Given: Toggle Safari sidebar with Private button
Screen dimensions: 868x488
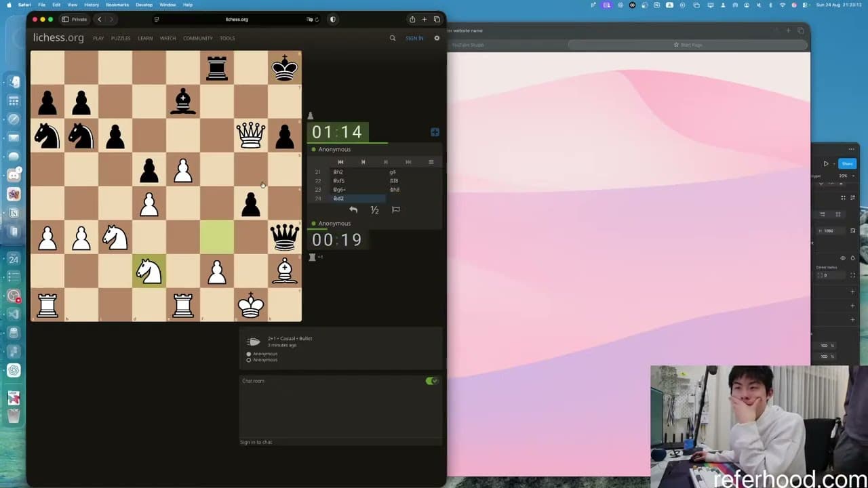Looking at the screenshot, I should pyautogui.click(x=75, y=20).
